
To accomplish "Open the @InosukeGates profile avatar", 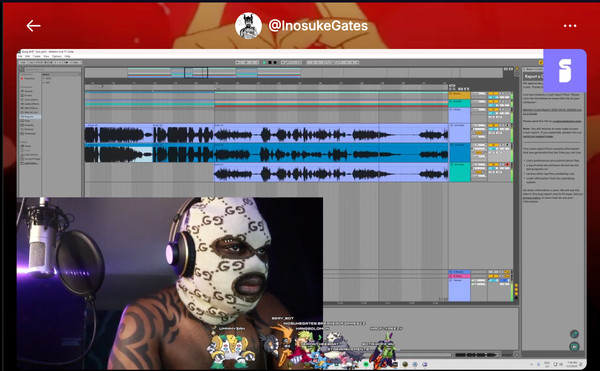I will [248, 26].
